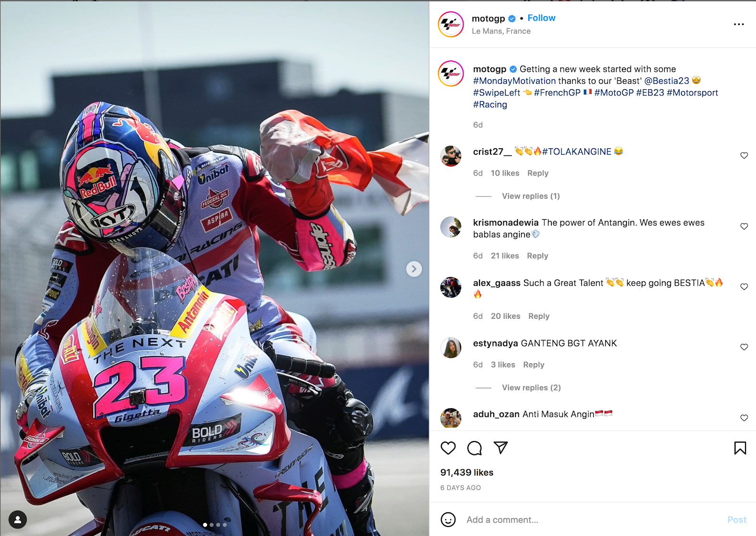
Task: Follow the motogp account
Action: tap(541, 18)
